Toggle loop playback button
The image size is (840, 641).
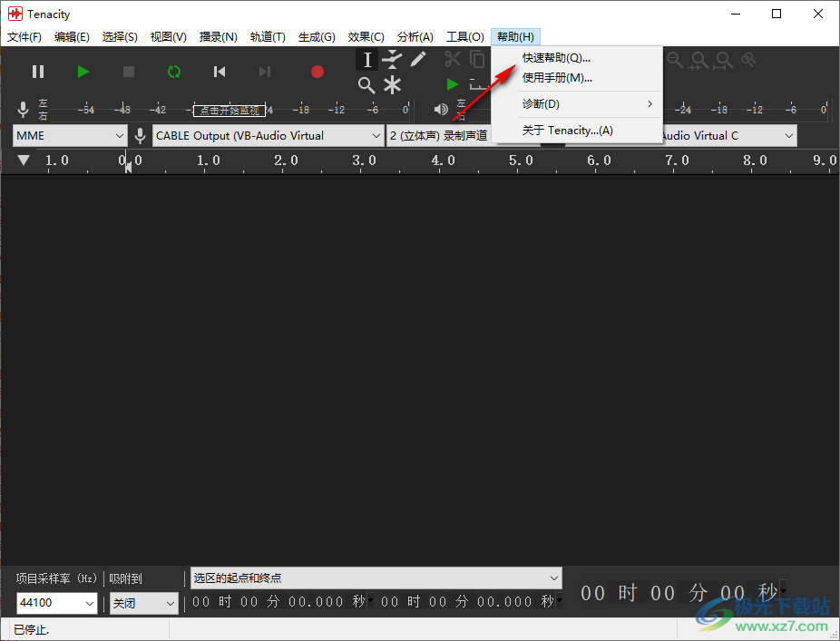pyautogui.click(x=174, y=72)
